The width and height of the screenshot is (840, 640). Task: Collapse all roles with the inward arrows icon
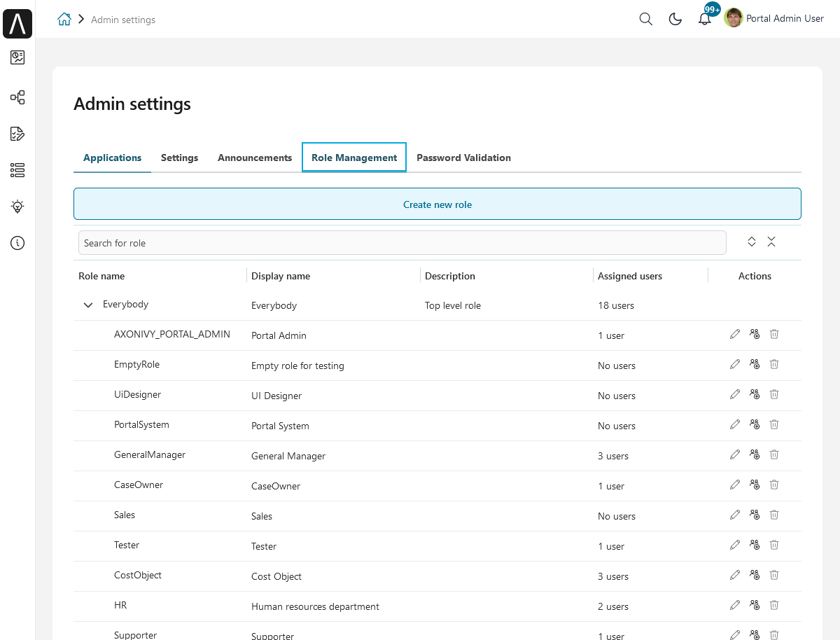click(771, 242)
